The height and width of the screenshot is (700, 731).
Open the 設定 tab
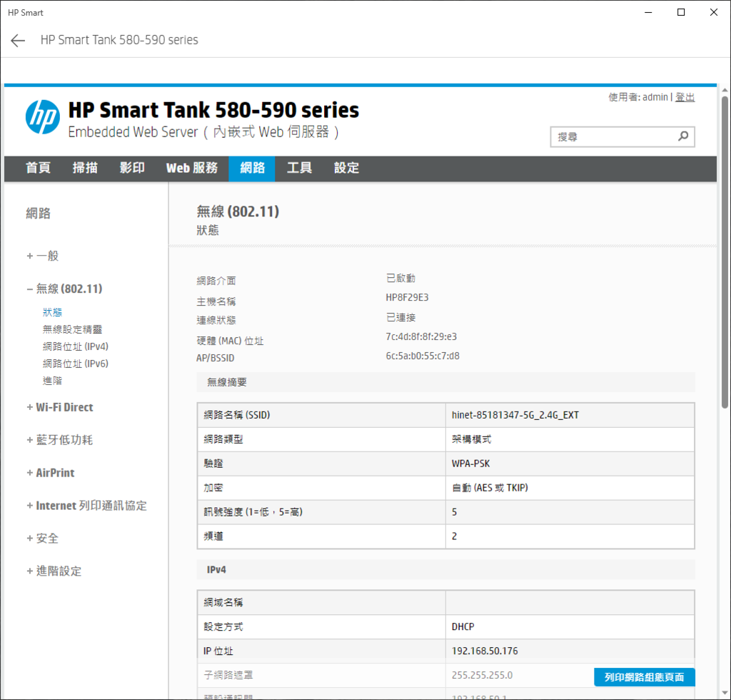(346, 168)
